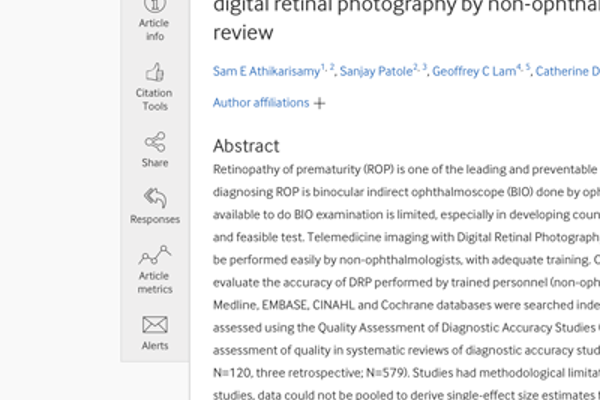The image size is (600, 400).
Task: Click the Abstract section heading
Action: click(x=246, y=146)
